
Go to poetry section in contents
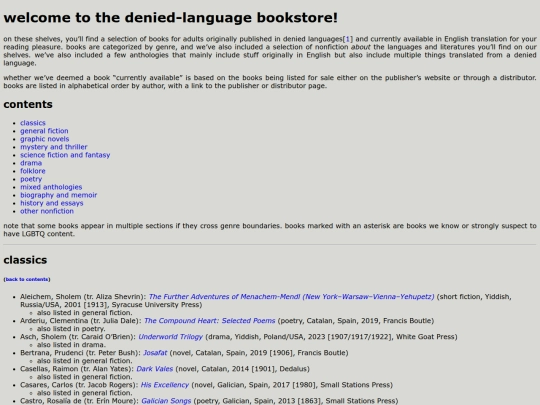31,179
